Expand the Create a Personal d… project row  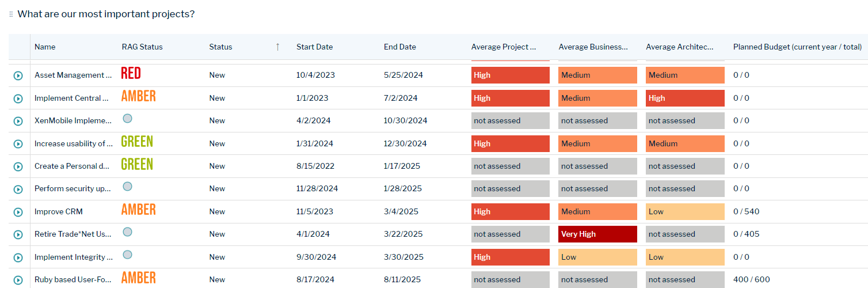pos(18,166)
